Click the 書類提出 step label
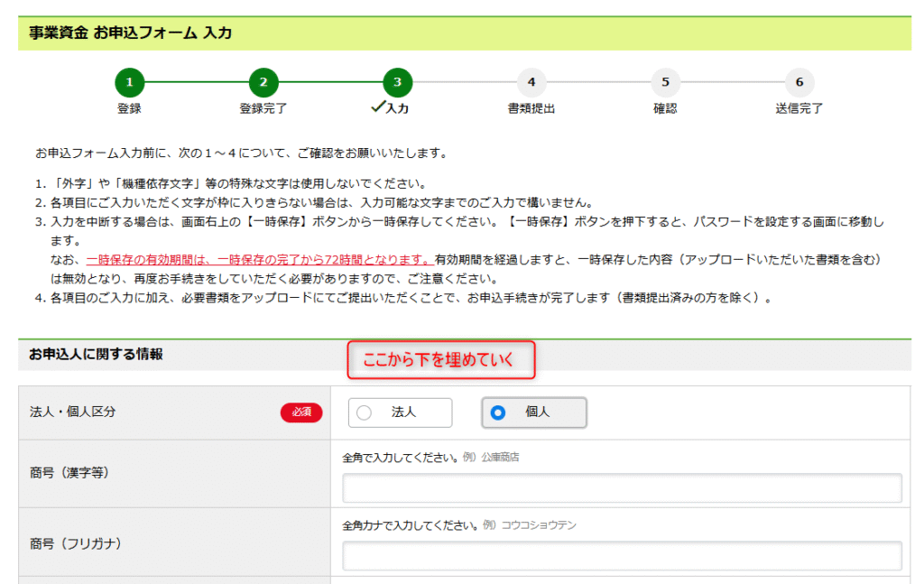Viewport: 924px width, 584px height. 531,108
